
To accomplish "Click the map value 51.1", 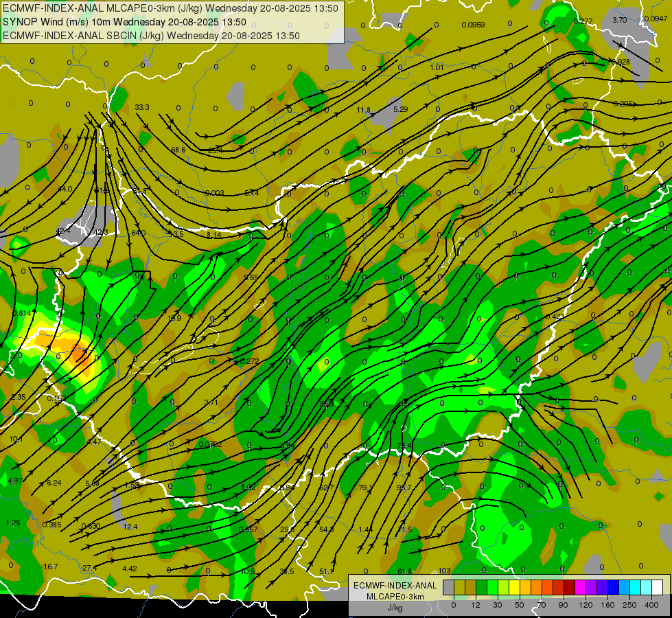I will point(326,571).
